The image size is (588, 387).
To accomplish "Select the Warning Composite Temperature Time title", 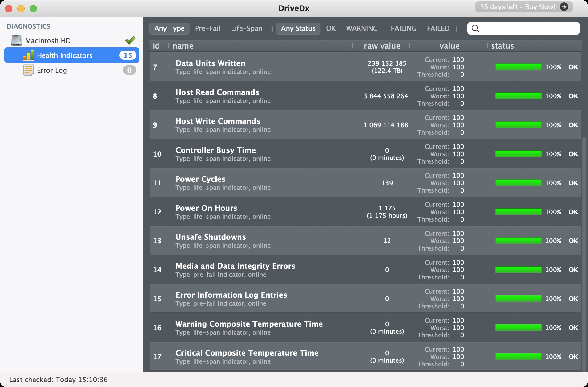I will 249,324.
